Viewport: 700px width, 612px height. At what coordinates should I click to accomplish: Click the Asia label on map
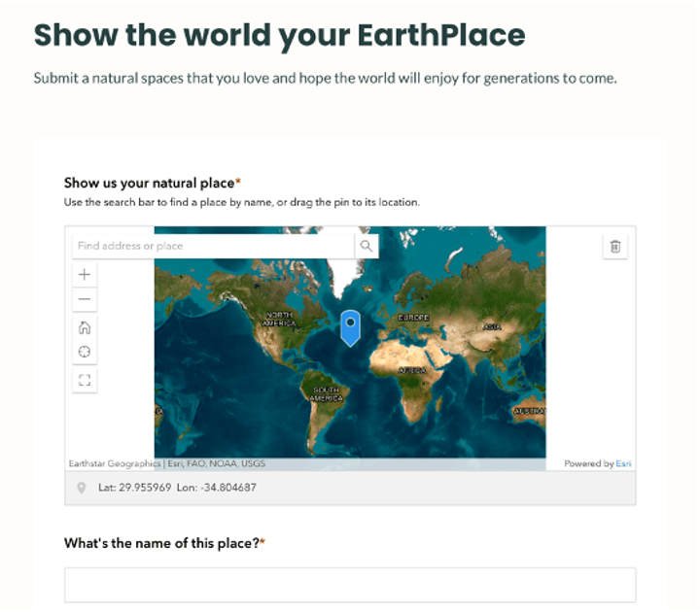pyautogui.click(x=492, y=326)
